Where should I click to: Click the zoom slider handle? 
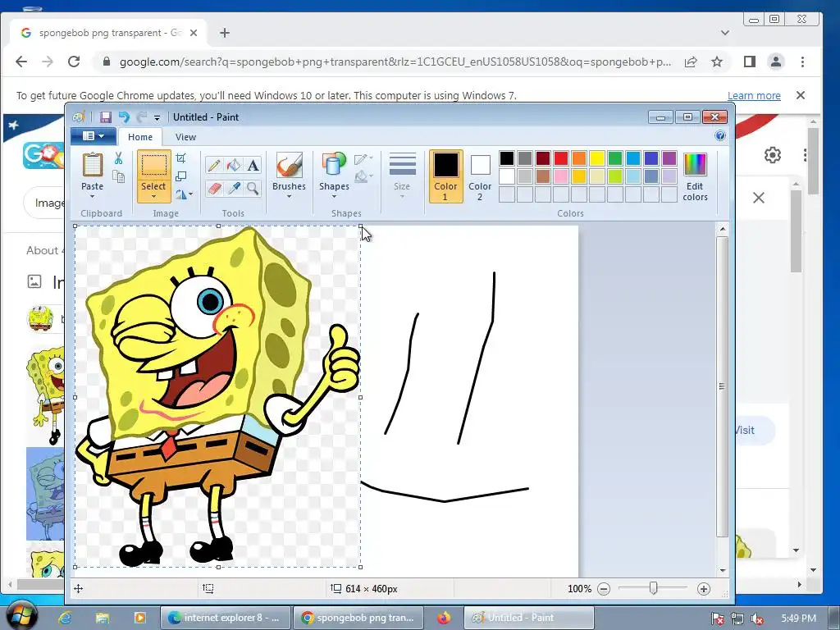[x=653, y=589]
